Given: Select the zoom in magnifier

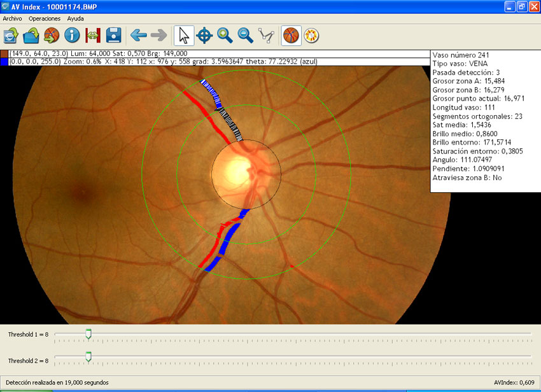Looking at the screenshot, I should tap(225, 35).
